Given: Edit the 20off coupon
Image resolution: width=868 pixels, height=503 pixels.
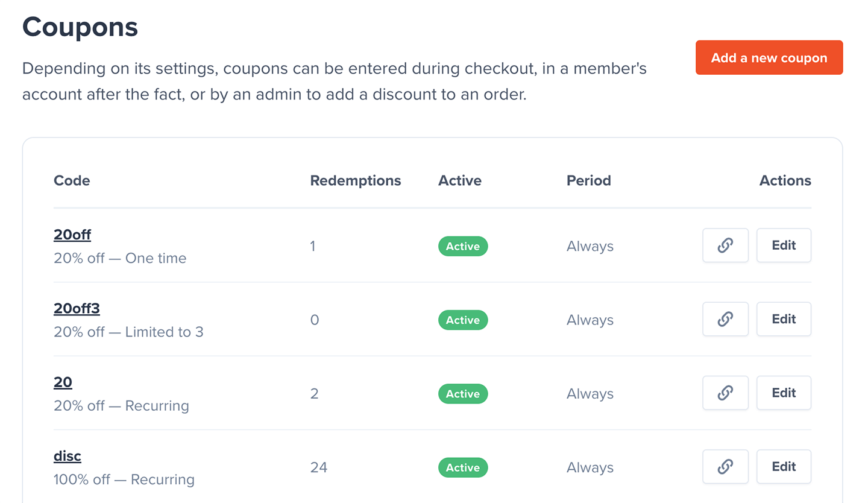Looking at the screenshot, I should coord(784,245).
